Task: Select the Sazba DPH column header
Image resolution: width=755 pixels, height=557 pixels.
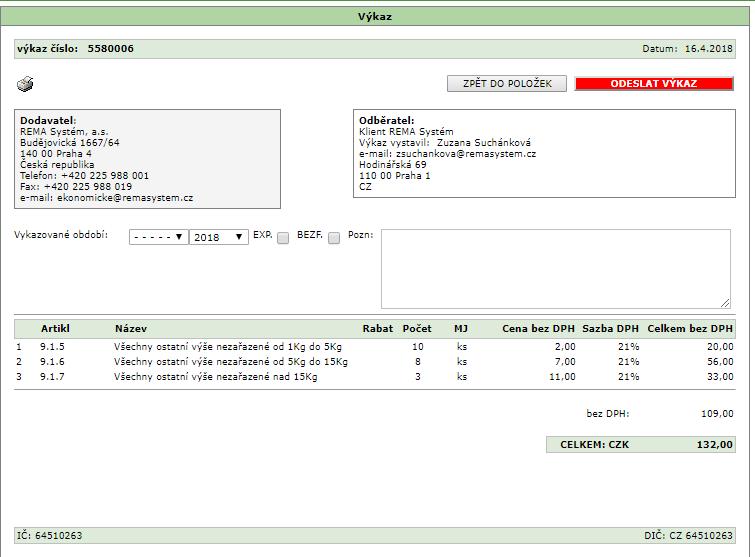Action: point(610,328)
